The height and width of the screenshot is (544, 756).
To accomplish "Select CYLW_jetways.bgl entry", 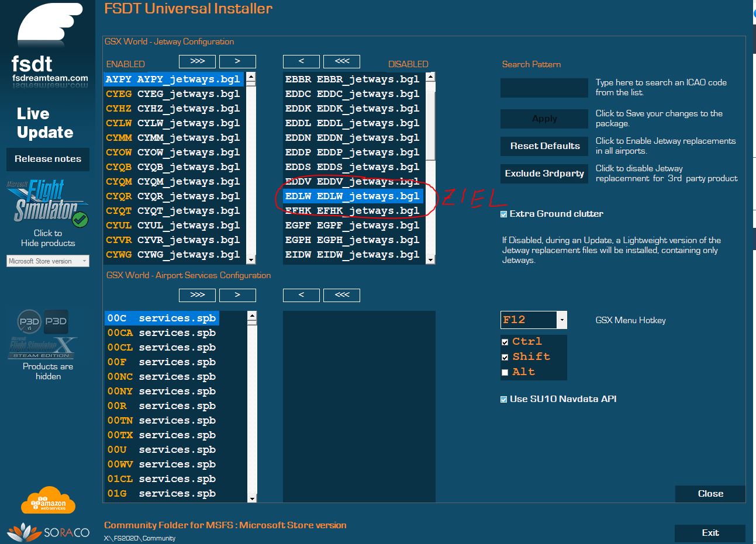I will (x=174, y=123).
